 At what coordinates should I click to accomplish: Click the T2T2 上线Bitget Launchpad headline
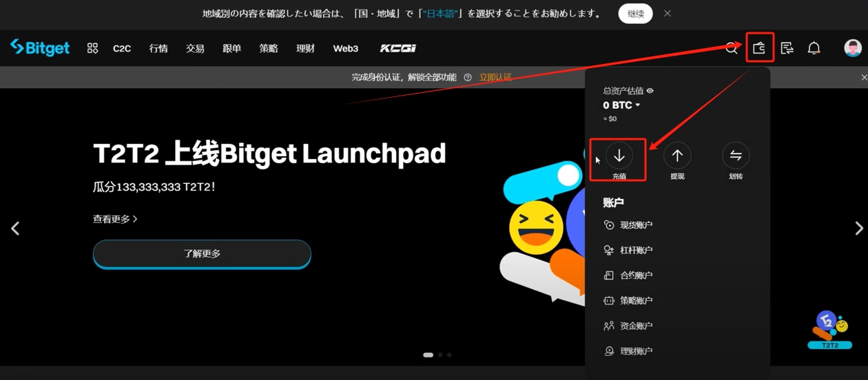[x=269, y=154]
